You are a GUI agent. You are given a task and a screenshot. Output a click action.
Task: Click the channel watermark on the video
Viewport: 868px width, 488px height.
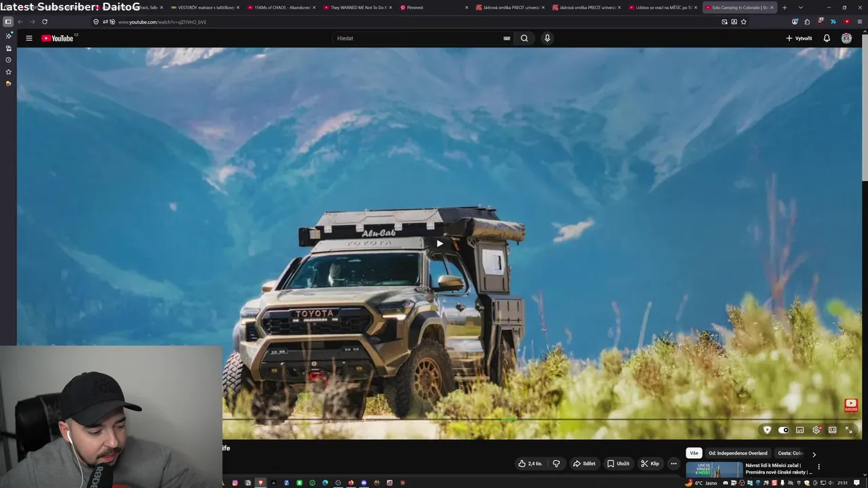tap(851, 405)
